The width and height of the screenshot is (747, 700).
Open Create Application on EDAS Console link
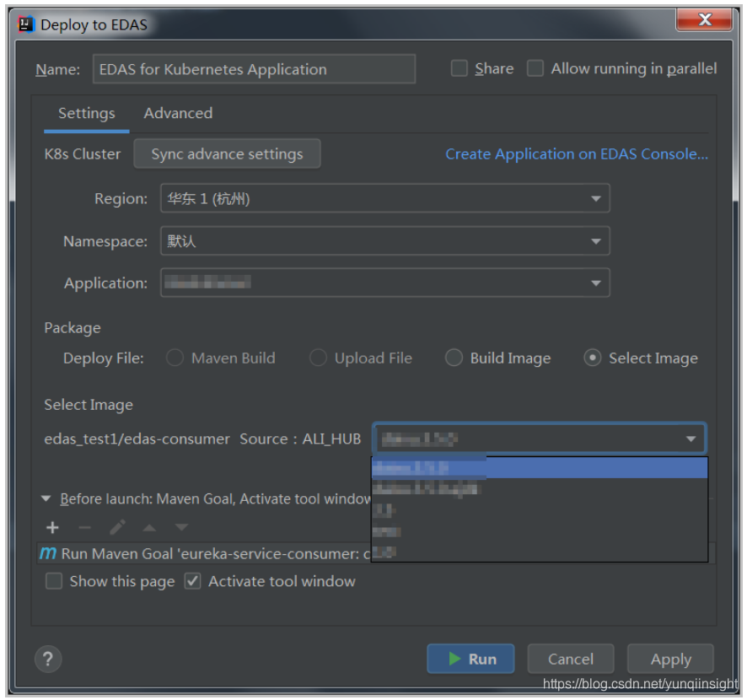click(x=577, y=153)
